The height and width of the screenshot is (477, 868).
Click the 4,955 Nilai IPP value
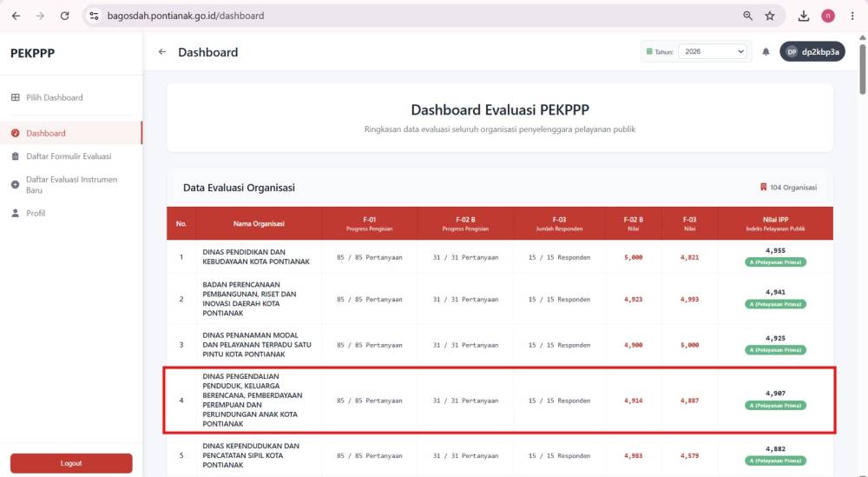coord(775,250)
